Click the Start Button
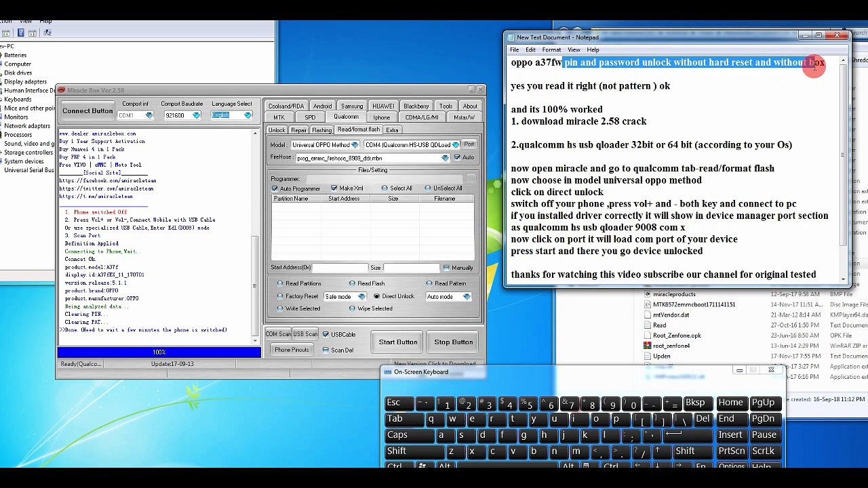Image resolution: width=868 pixels, height=488 pixels. click(398, 342)
